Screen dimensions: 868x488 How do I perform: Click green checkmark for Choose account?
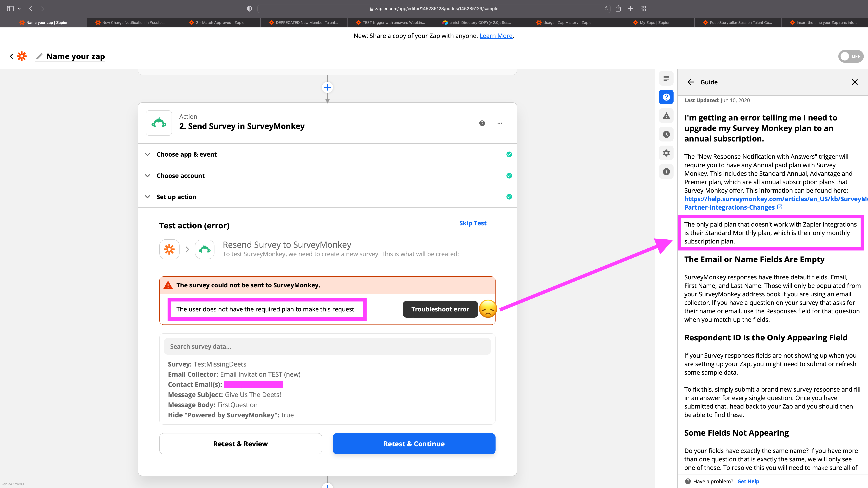click(x=509, y=176)
